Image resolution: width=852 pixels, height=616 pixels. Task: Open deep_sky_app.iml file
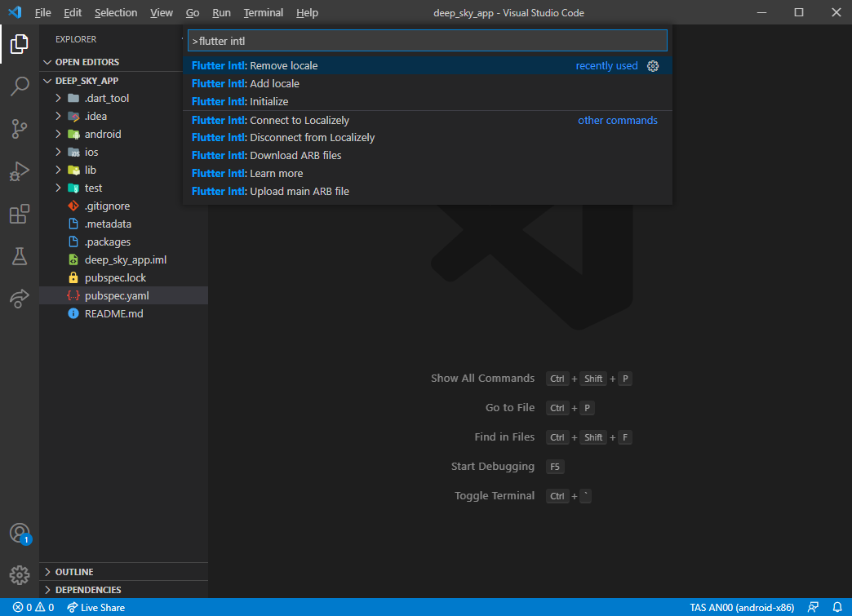[124, 259]
